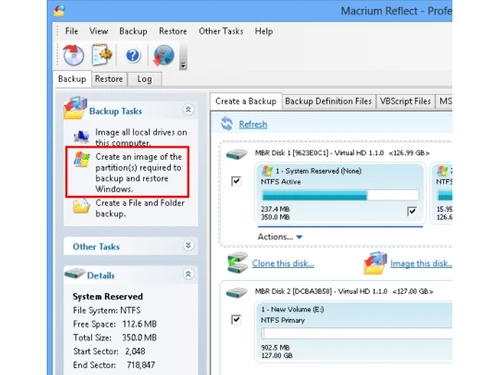Open the File menu
Image resolution: width=500 pixels, height=375 pixels.
coord(71,31)
